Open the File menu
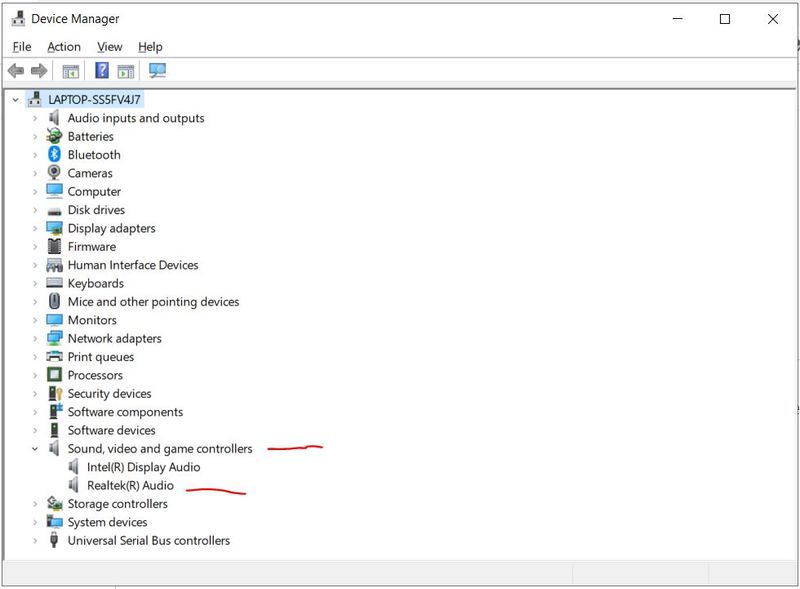This screenshot has width=800, height=589. 22,47
